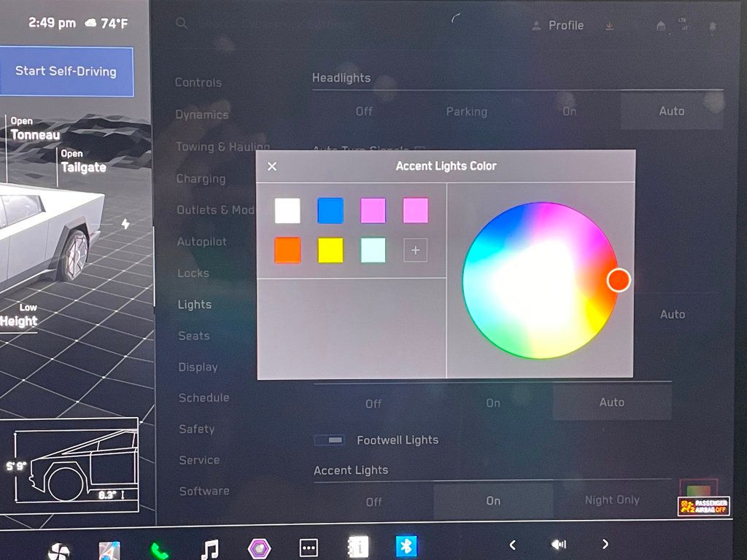Open the green phone app
Screen dimensions: 747x560
click(x=159, y=551)
